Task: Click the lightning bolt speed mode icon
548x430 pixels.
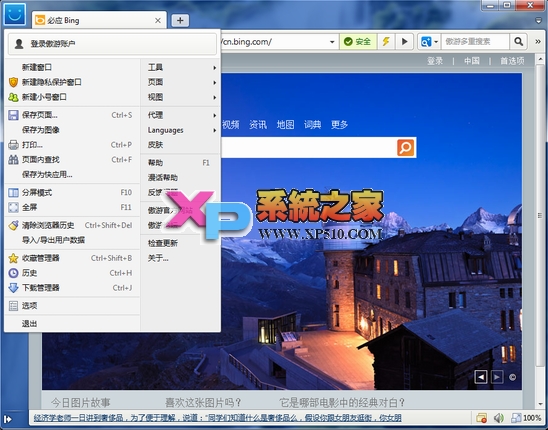Action: pyautogui.click(x=386, y=42)
